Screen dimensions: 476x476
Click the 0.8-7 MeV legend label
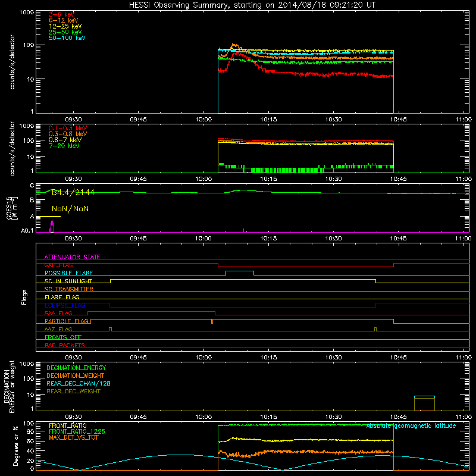(x=65, y=140)
